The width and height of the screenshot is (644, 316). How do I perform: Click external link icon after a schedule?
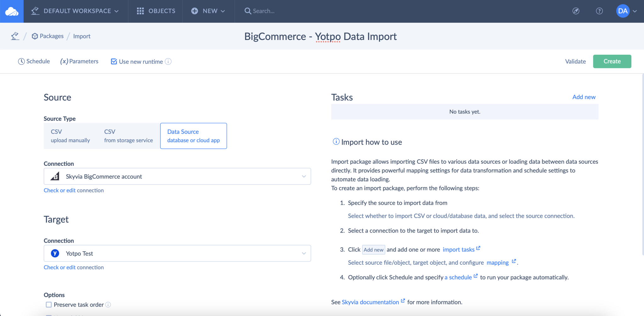tap(475, 276)
